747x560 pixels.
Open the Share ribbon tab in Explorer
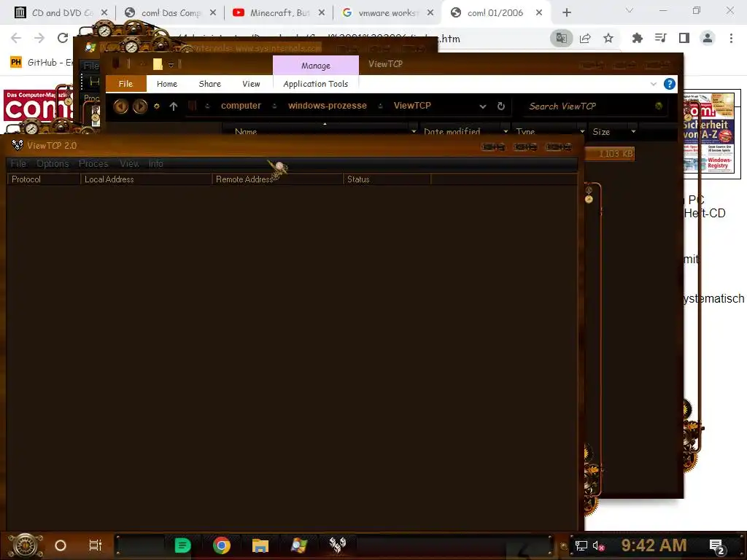[x=209, y=84]
